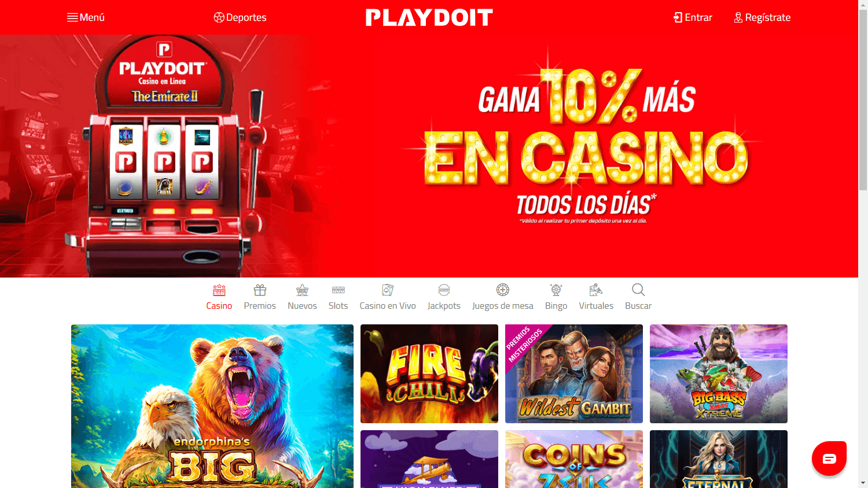
Task: Open the live chat bubble button
Action: point(829,459)
